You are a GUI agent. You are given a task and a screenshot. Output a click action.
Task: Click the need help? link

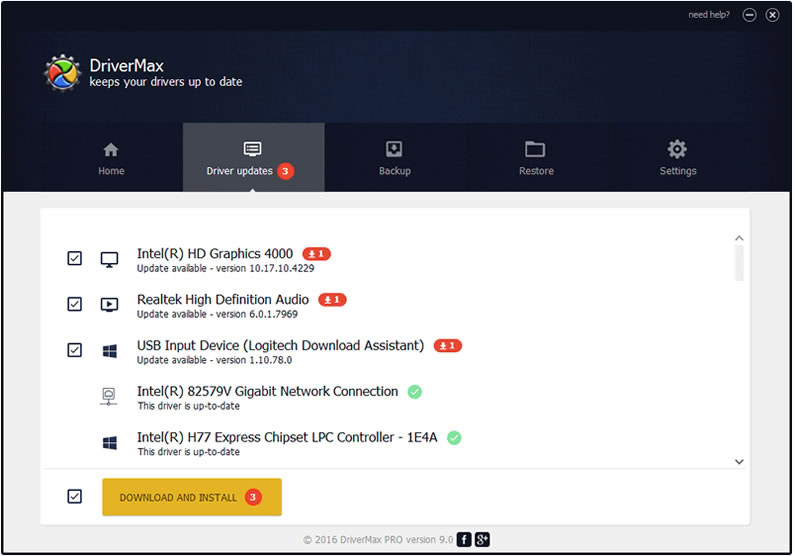pyautogui.click(x=709, y=15)
